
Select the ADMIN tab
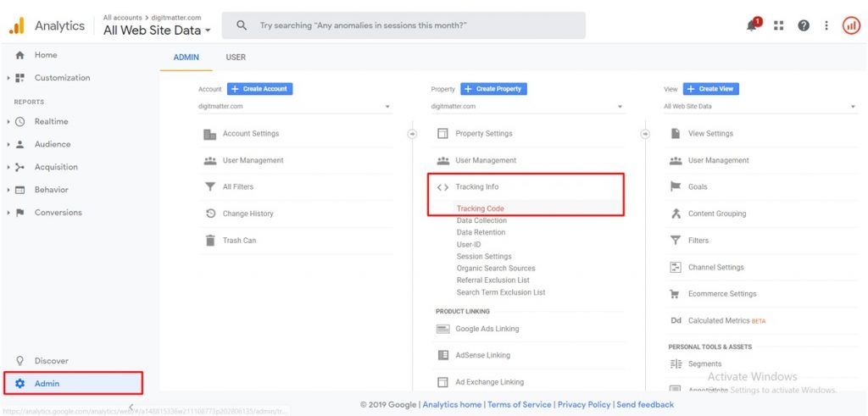click(x=186, y=58)
